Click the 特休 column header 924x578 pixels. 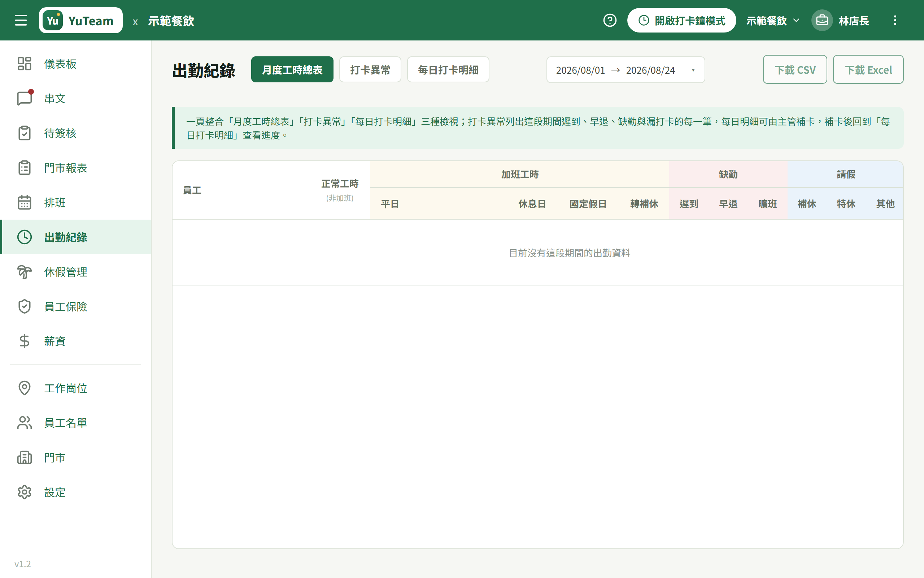[x=846, y=204]
